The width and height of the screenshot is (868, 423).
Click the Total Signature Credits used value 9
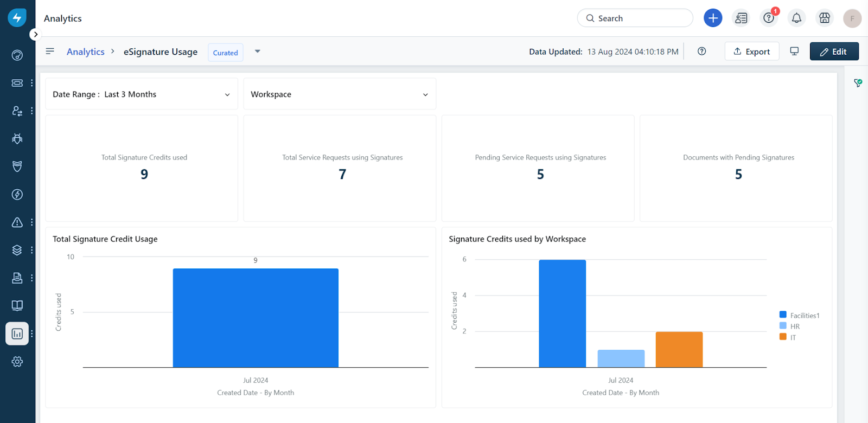point(144,174)
